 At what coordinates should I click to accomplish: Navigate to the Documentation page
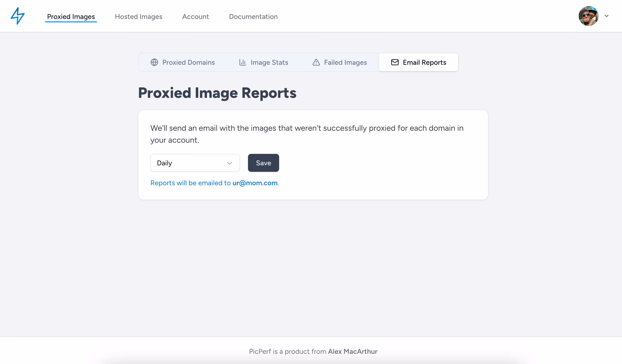253,16
